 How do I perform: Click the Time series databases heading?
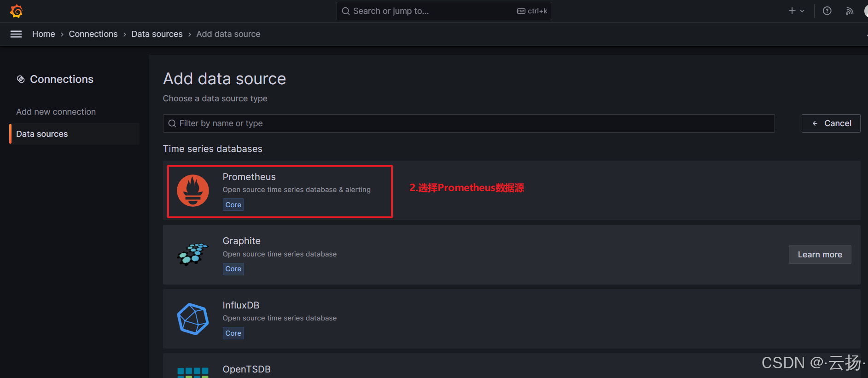(x=213, y=149)
